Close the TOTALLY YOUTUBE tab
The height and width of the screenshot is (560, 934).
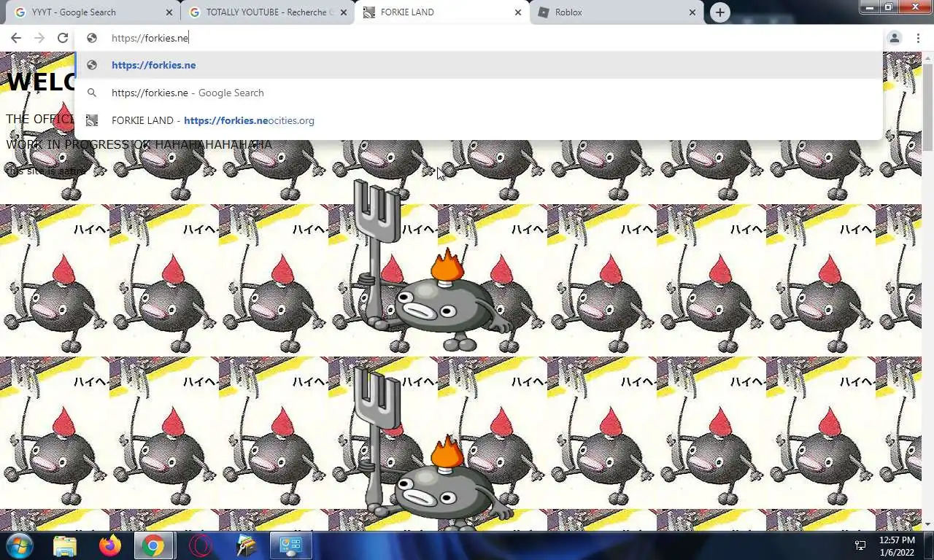click(x=344, y=12)
